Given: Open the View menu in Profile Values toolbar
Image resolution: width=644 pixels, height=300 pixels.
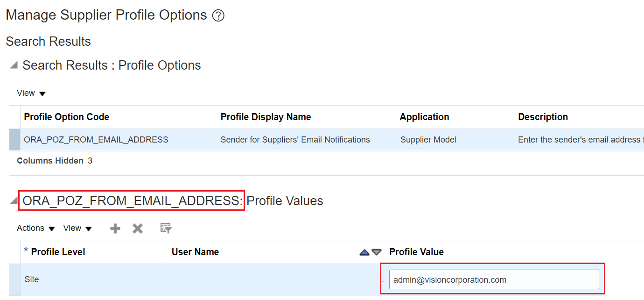Looking at the screenshot, I should point(77,228).
